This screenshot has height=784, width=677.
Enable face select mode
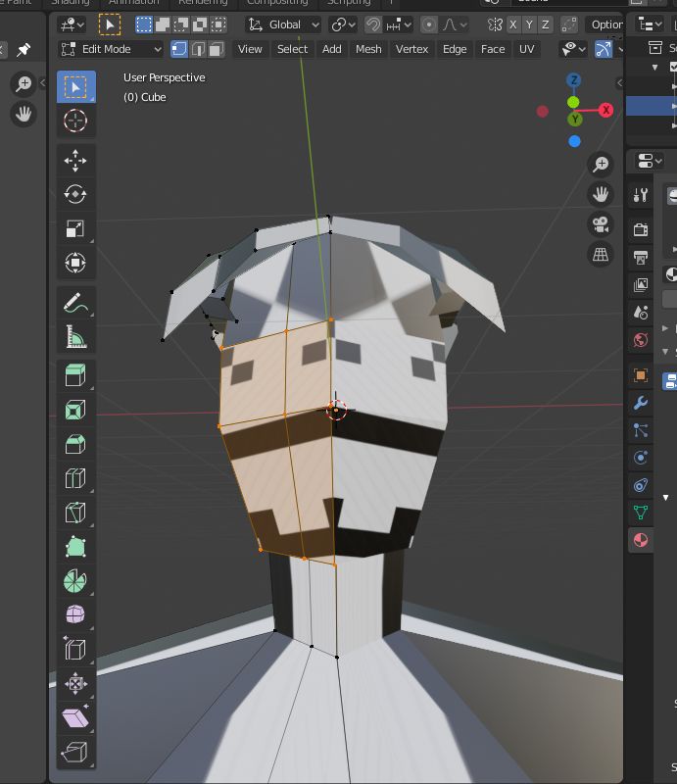(x=216, y=49)
